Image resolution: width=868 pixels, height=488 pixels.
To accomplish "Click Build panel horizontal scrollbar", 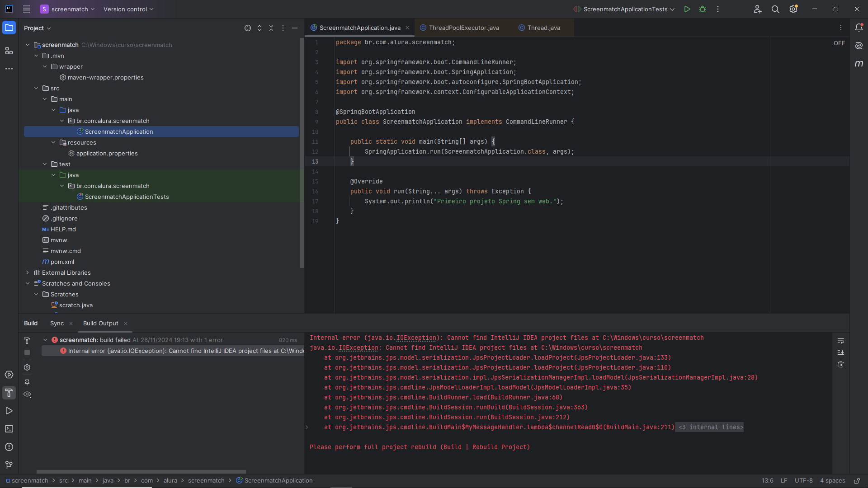I will click(141, 471).
